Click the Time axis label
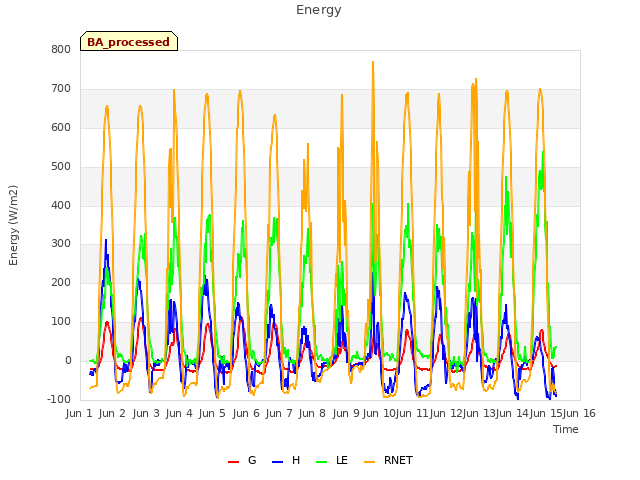Image resolution: width=640 pixels, height=480 pixels. tap(566, 429)
